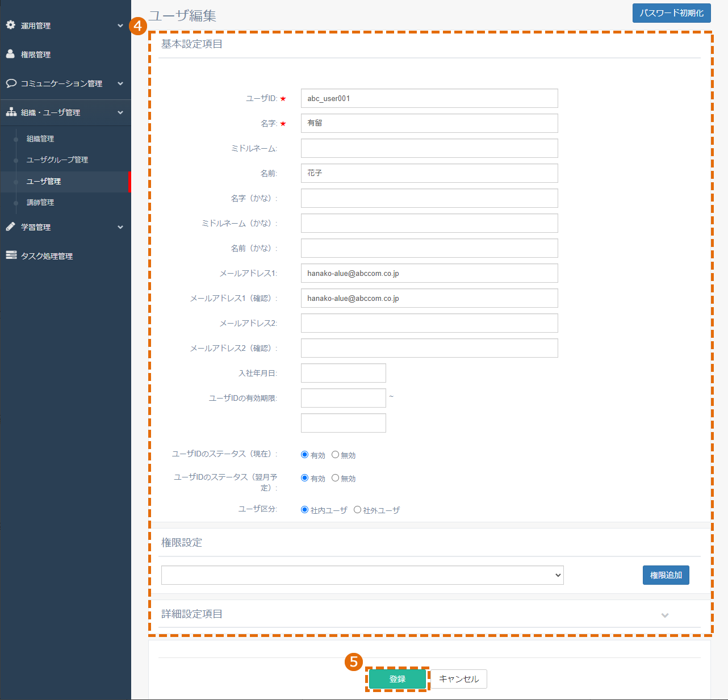The image size is (728, 700).
Task: Click the 権限追加 button
Action: tap(666, 575)
